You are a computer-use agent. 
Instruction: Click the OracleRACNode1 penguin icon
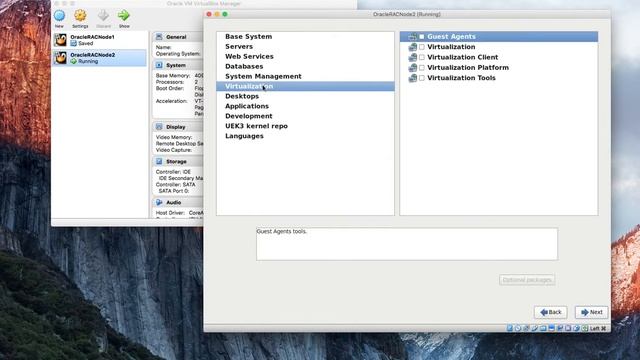pos(61,40)
